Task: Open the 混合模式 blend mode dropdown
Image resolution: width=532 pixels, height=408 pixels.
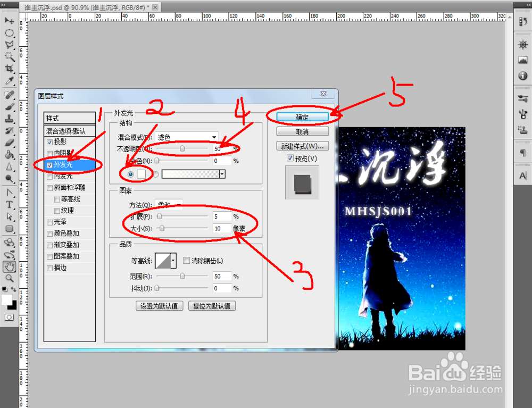Action: tap(187, 137)
